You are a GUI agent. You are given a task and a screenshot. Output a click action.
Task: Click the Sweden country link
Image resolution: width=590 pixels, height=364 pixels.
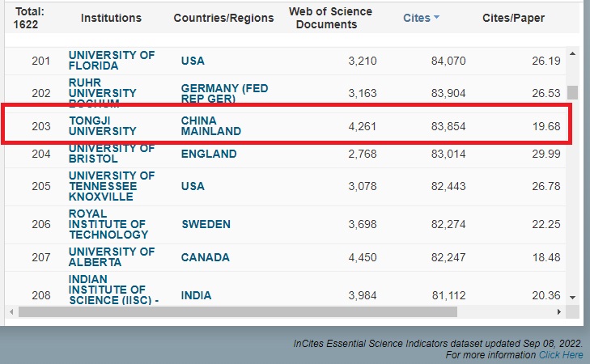point(206,224)
